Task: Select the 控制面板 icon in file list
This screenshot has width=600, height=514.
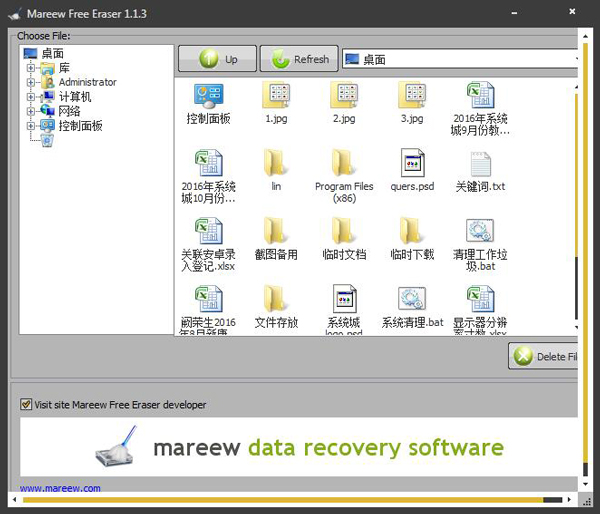Action: [208, 103]
